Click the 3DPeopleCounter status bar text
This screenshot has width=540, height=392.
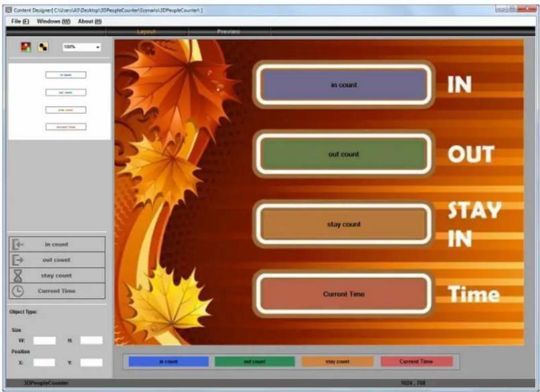click(x=46, y=383)
